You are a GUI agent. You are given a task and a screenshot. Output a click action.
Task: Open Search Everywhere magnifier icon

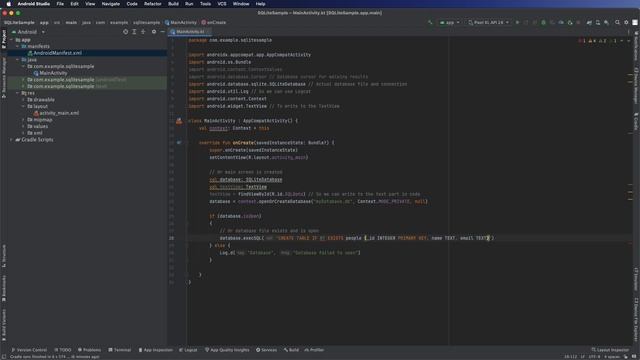(x=618, y=22)
